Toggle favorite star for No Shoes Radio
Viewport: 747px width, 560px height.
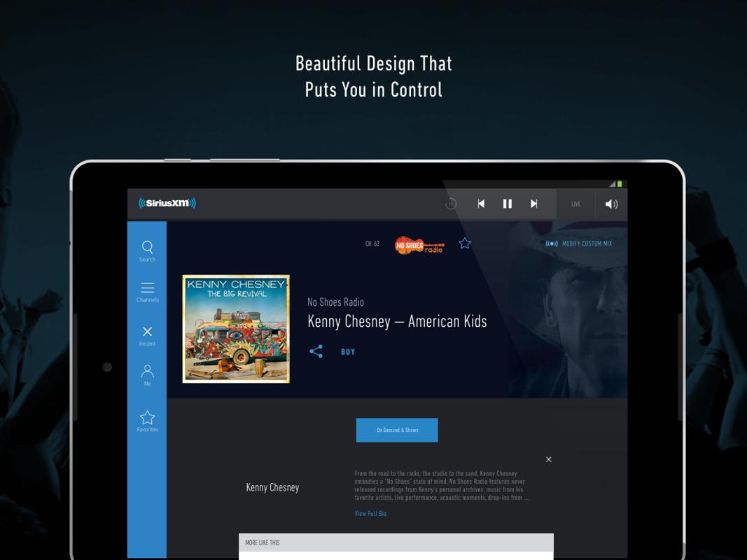(464, 243)
